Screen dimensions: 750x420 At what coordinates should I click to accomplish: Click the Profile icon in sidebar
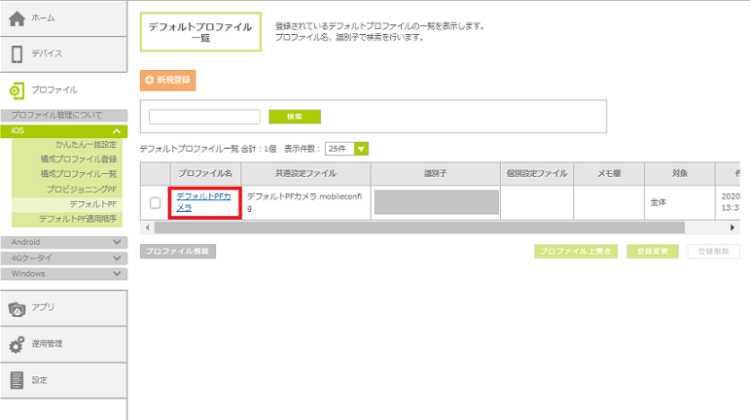tap(17, 90)
